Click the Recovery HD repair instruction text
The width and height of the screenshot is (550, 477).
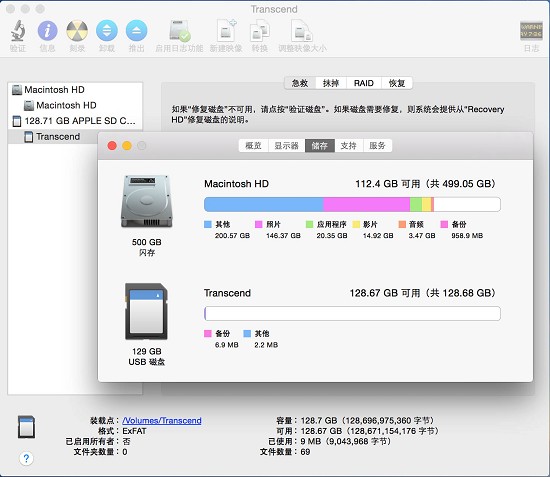point(338,114)
